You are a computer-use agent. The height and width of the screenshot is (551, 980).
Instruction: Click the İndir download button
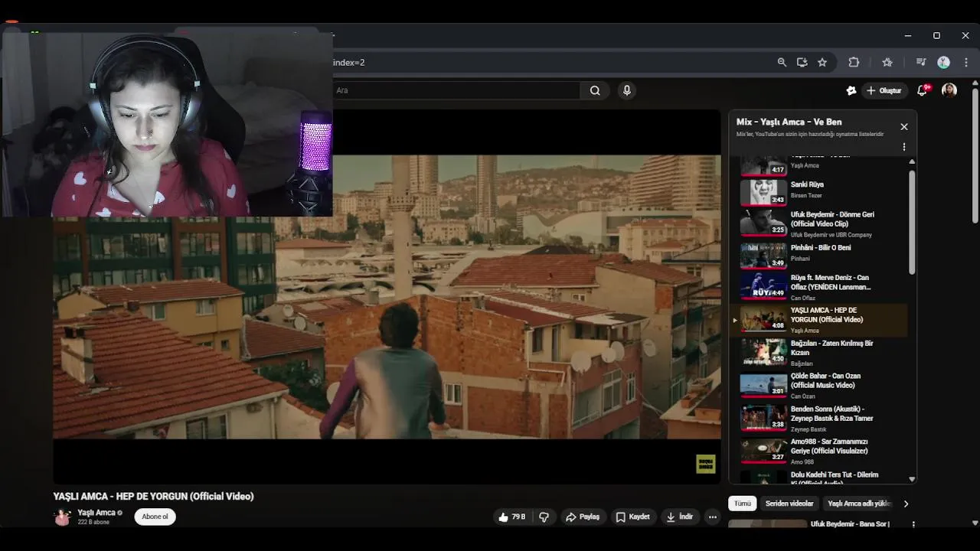680,517
